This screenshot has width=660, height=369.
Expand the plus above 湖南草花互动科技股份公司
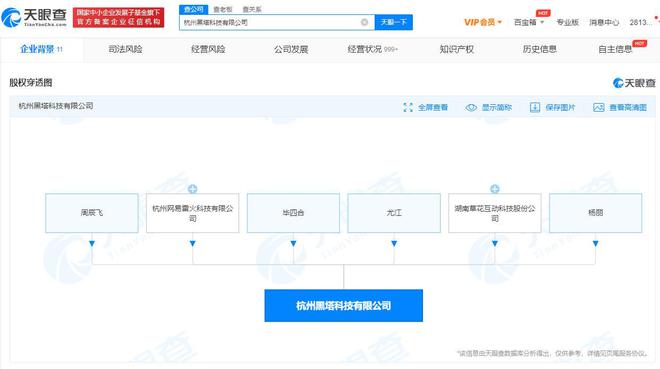click(x=495, y=188)
